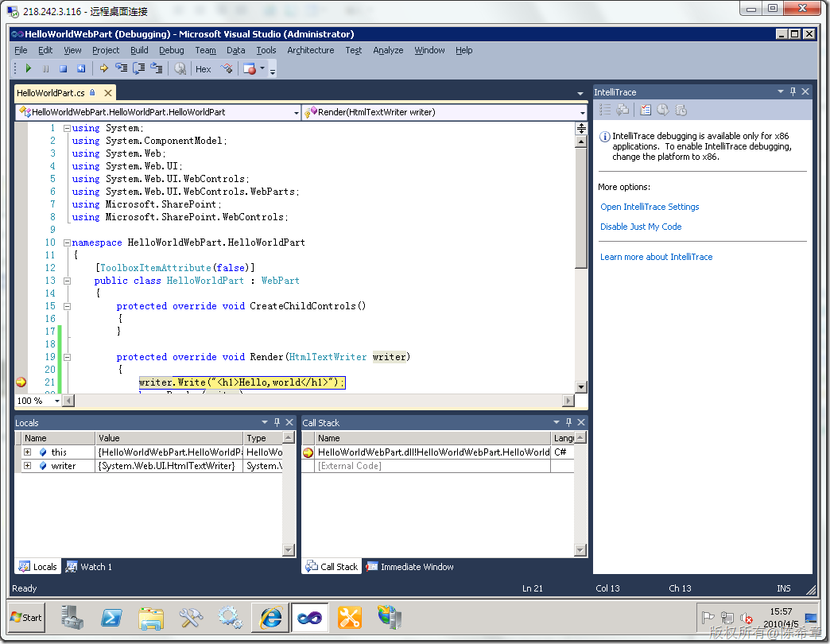Click the Breakpoints window icon
This screenshot has width=830, height=644.
point(250,69)
